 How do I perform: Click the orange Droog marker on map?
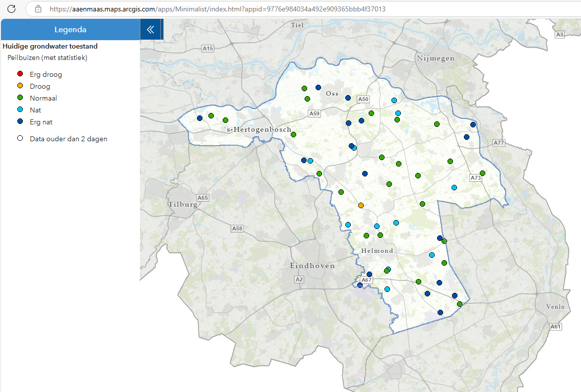(361, 205)
